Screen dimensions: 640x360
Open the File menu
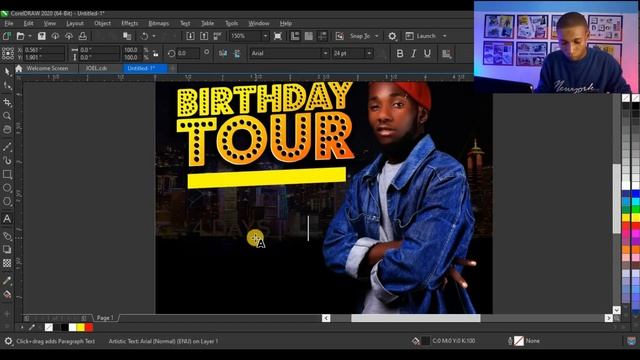click(x=9, y=23)
